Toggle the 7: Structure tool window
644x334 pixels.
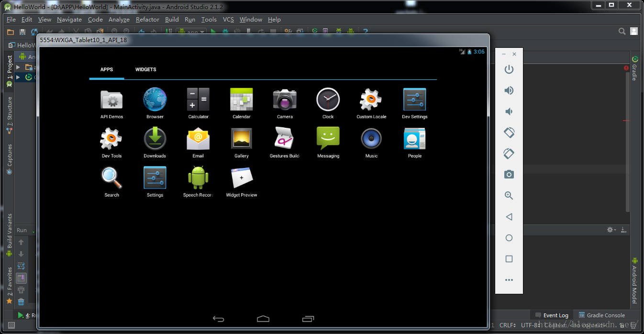(9, 115)
